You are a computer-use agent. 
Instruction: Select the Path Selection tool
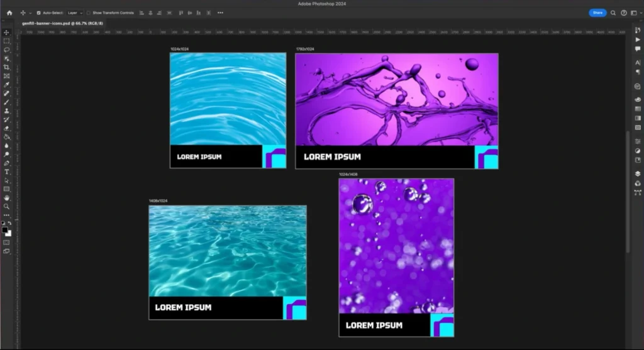click(x=6, y=180)
